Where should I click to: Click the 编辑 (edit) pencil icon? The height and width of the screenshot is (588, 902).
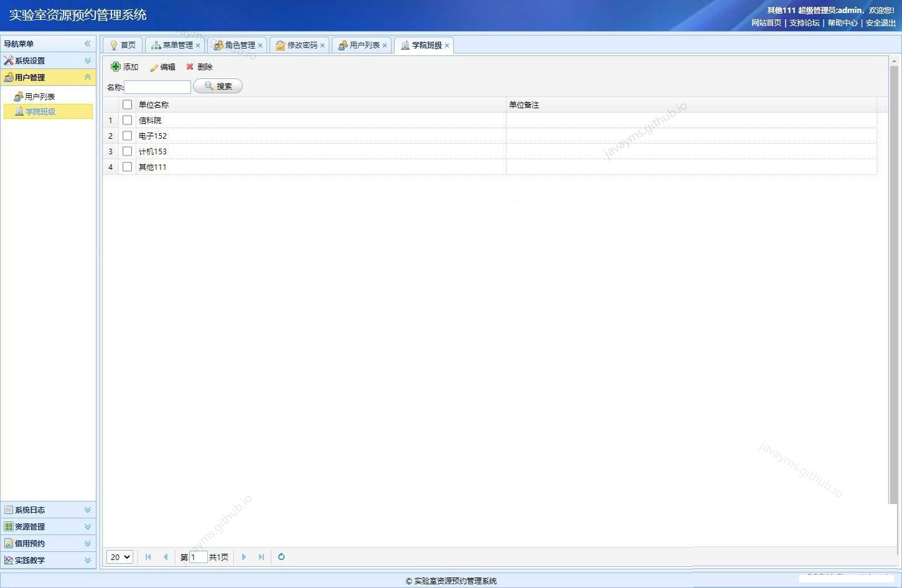click(154, 67)
